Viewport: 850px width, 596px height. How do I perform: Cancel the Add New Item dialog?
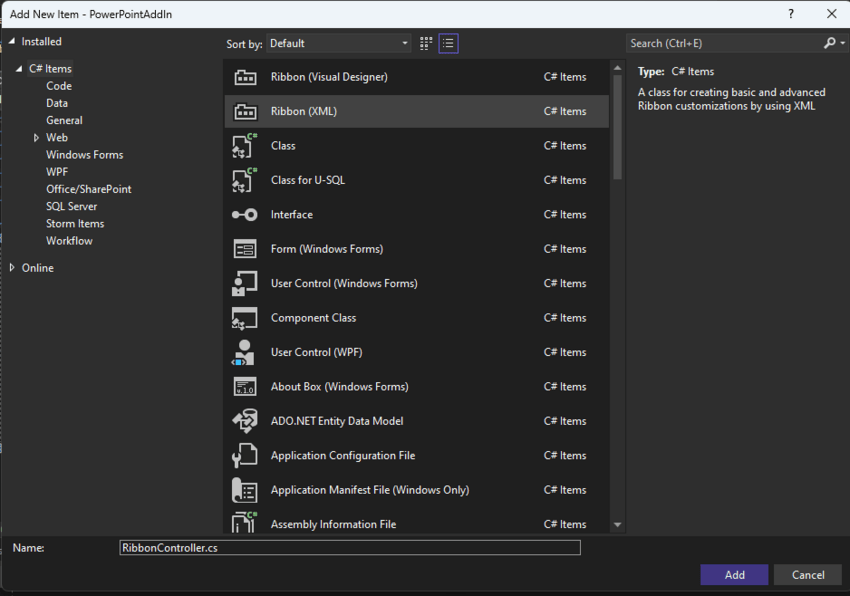[x=807, y=574]
